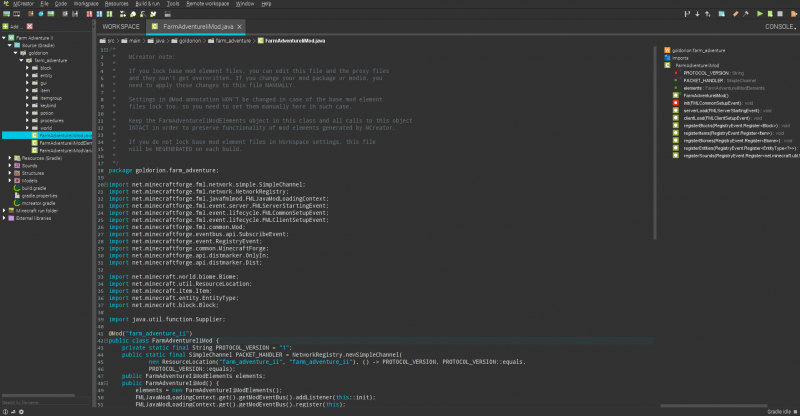Expand the block package folder
The image size is (800, 416).
[28, 68]
